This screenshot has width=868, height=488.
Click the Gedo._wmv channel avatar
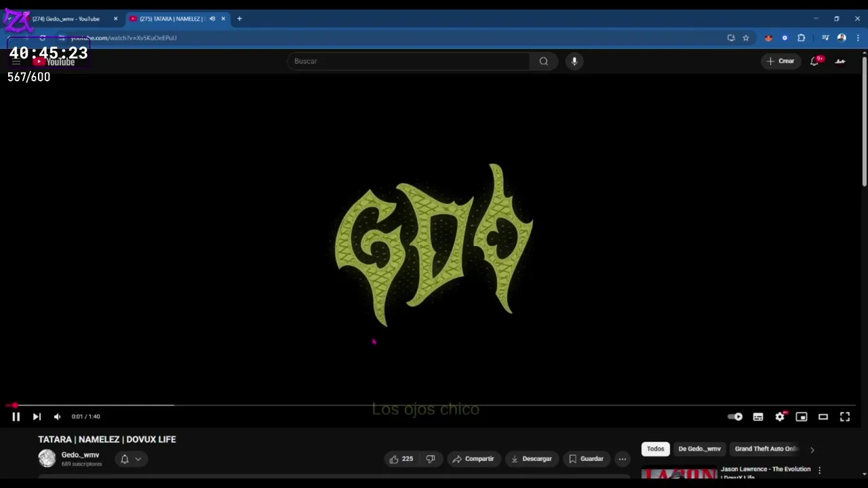pos(47,459)
